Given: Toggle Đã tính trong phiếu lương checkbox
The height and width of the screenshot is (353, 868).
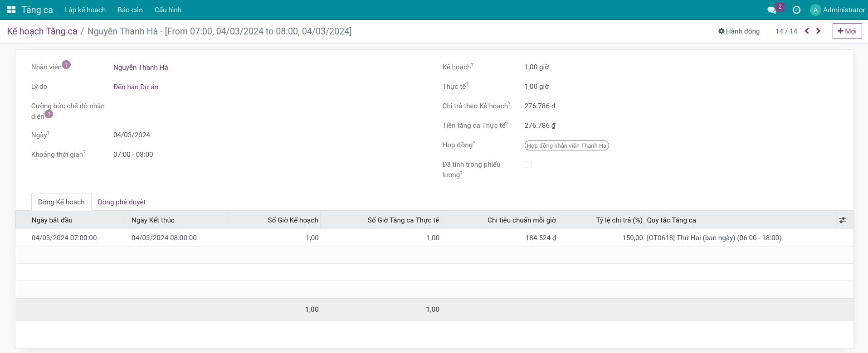Looking at the screenshot, I should [x=528, y=164].
